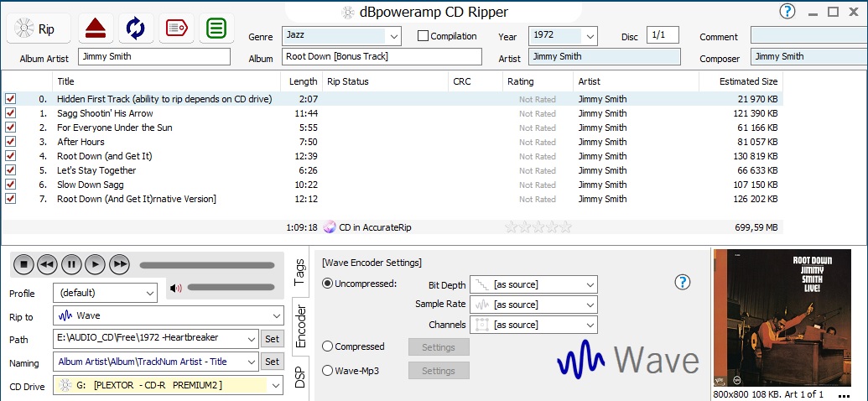Expand the Path dropdown

(252, 338)
